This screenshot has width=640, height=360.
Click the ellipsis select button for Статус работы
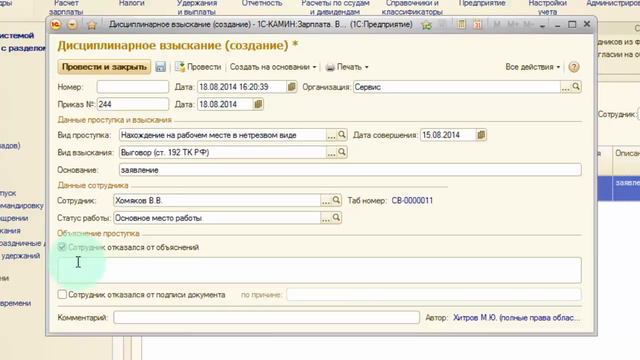326,218
